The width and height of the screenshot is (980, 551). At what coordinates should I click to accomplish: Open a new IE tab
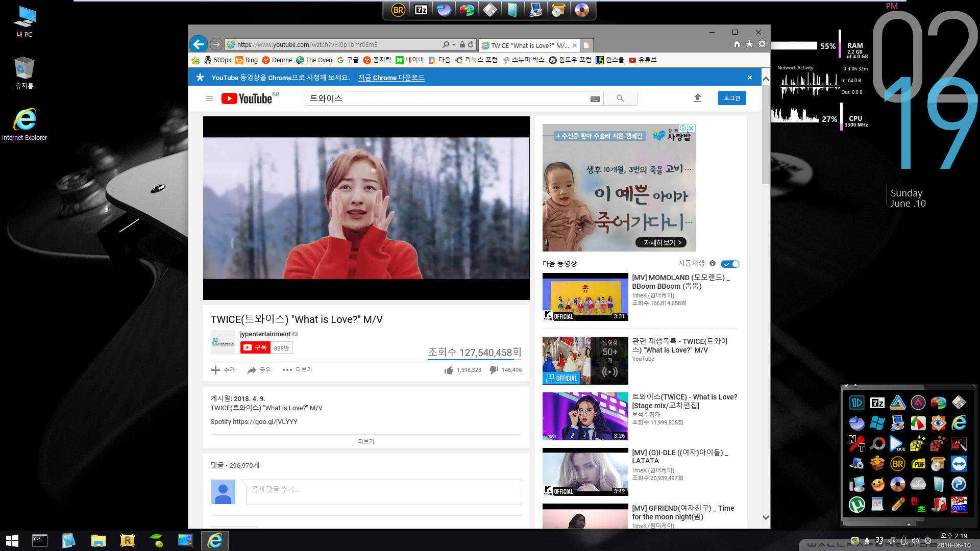click(586, 45)
